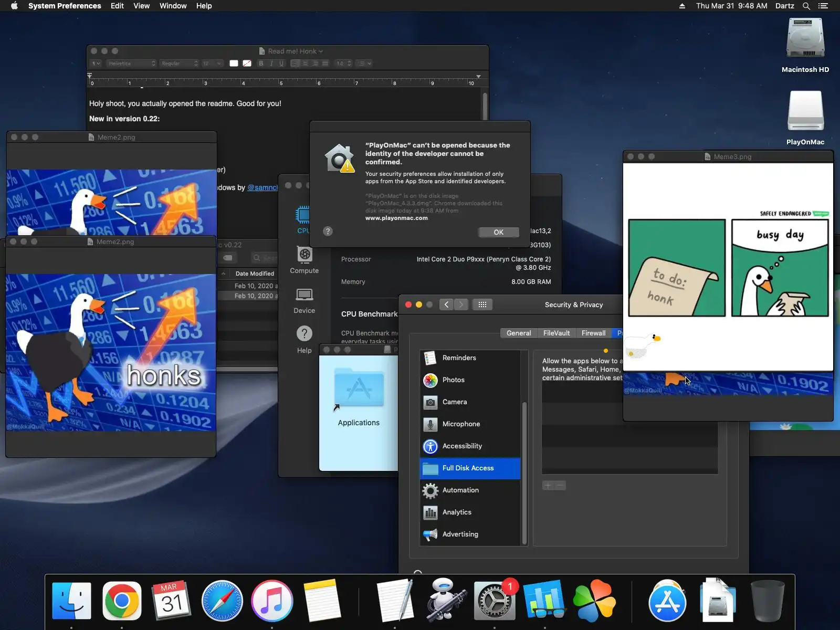This screenshot has width=840, height=630.
Task: Open TextEdit from the Dock
Action: coord(395,601)
